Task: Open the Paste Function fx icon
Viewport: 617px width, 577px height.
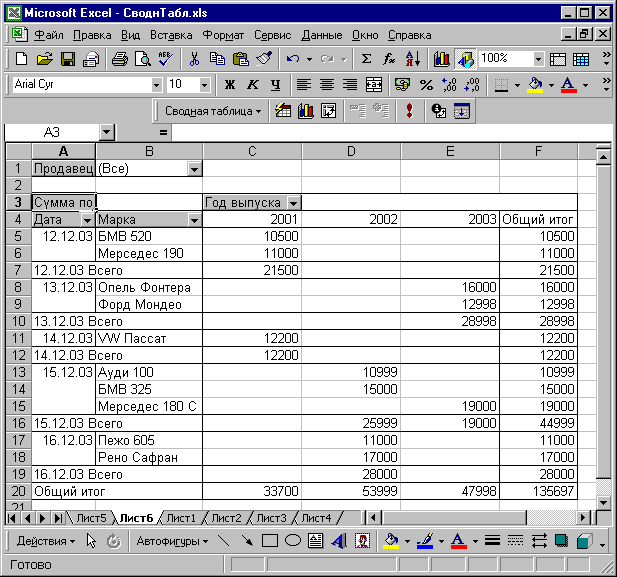Action: [x=390, y=59]
